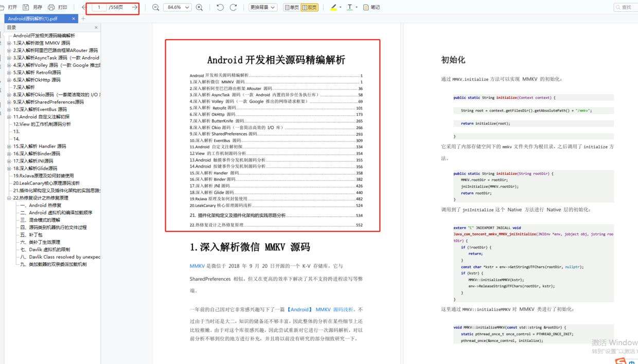
Task: Select 九、类加载器的双亲委派加载机制 sub-entry
Action: click(x=54, y=264)
